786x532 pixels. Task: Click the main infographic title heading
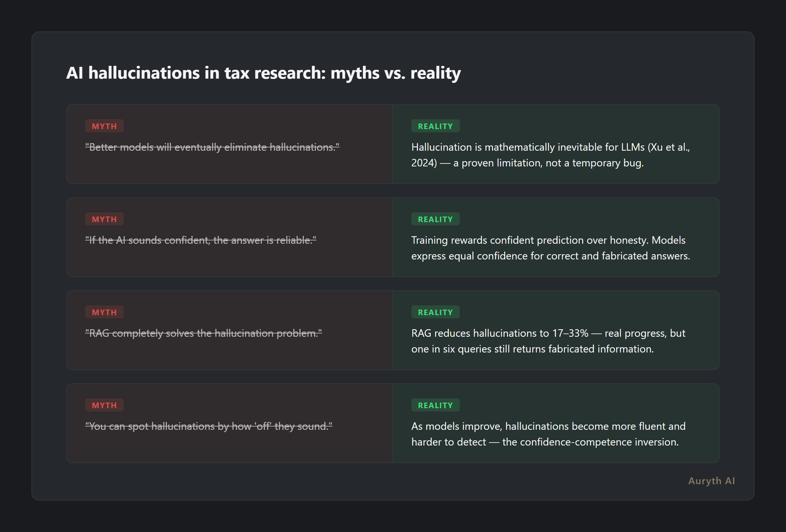[263, 73]
